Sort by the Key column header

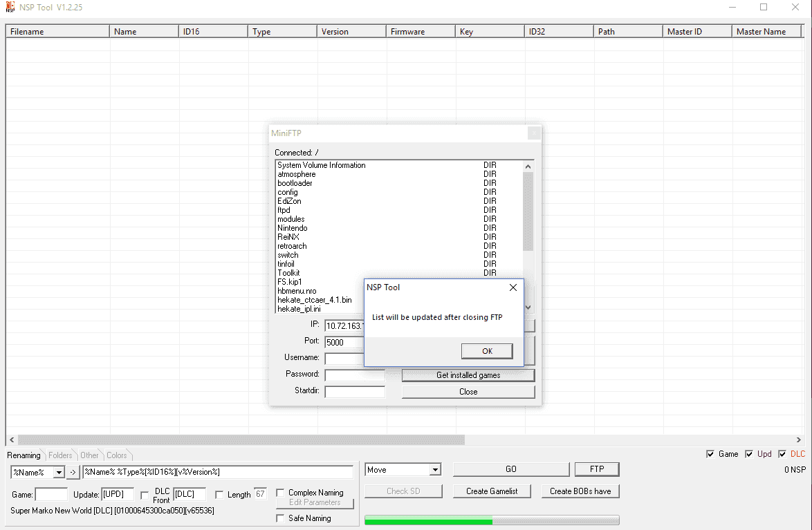[x=490, y=32]
